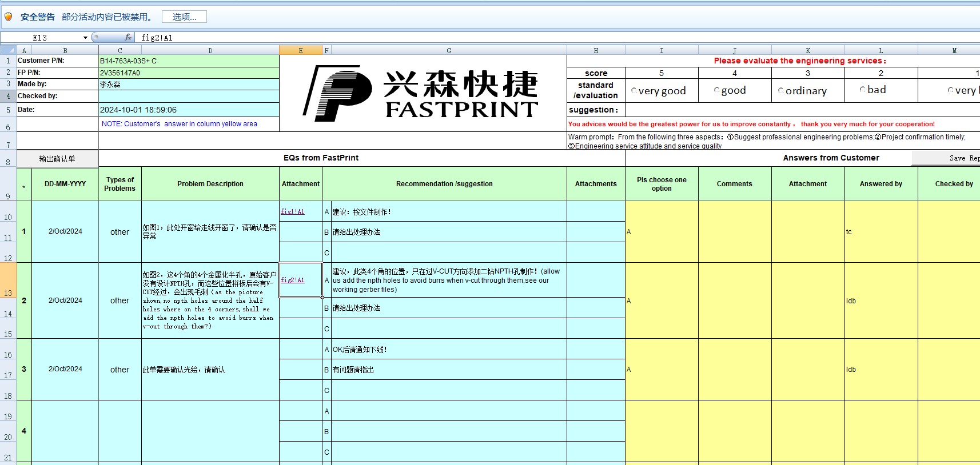Click the fx insert function icon
The image size is (980, 465).
[x=128, y=37]
